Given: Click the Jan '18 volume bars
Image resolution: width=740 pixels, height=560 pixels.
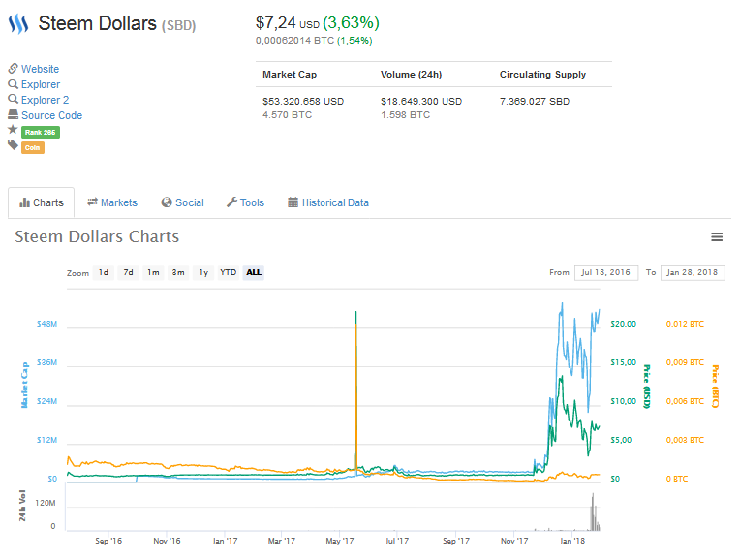Looking at the screenshot, I should coord(595,513).
